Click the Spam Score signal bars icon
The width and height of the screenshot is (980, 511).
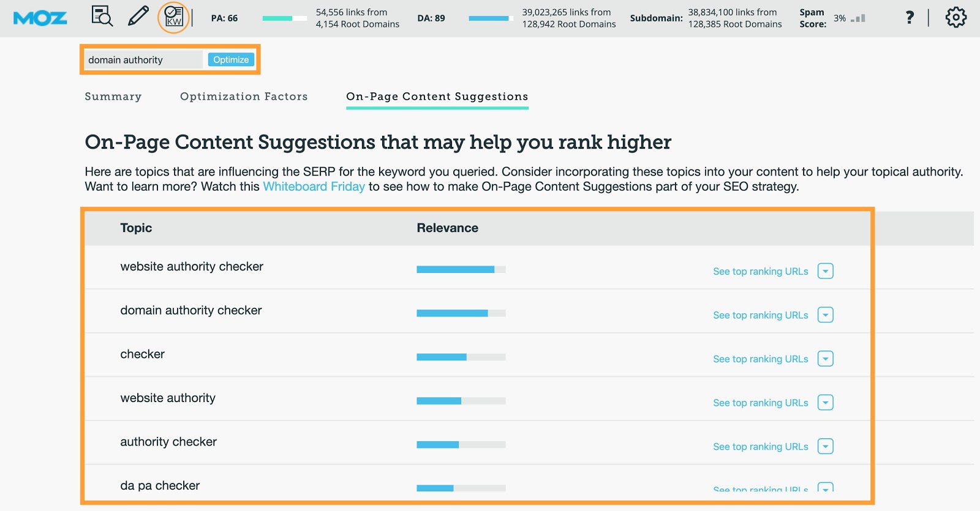coord(858,18)
